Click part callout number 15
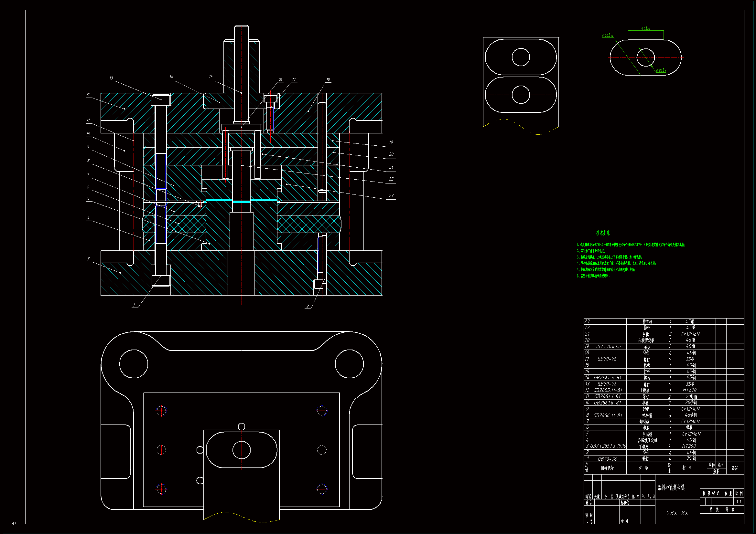756x534 pixels. coord(211,77)
